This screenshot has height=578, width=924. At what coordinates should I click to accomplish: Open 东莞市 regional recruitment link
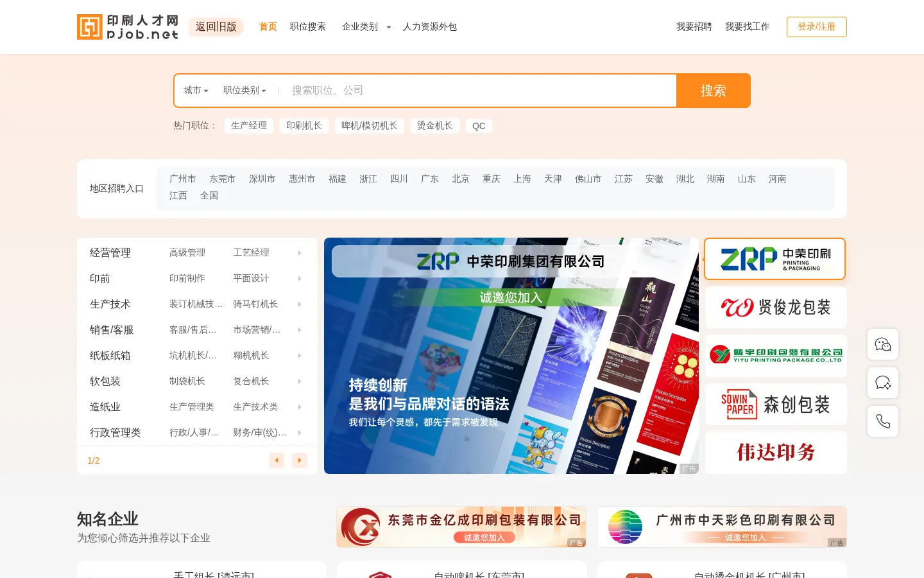click(223, 179)
